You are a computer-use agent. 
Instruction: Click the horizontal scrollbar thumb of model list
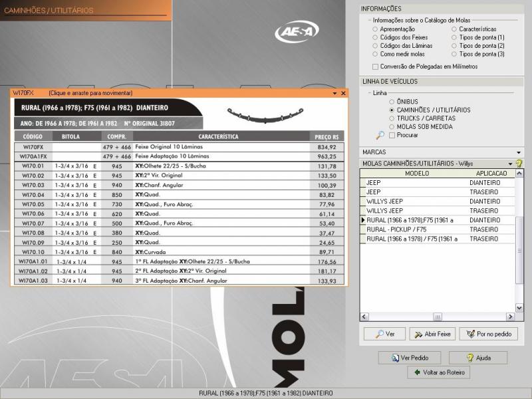coord(438,317)
